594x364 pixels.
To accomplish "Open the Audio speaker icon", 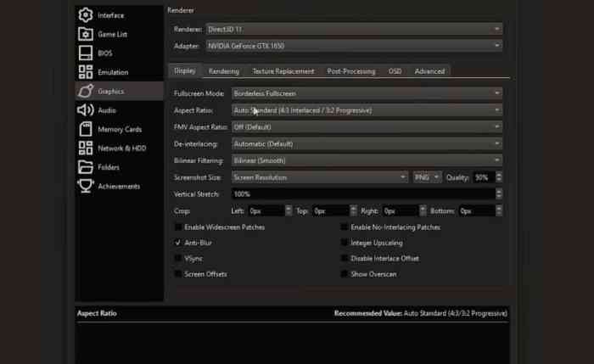I will click(85, 110).
